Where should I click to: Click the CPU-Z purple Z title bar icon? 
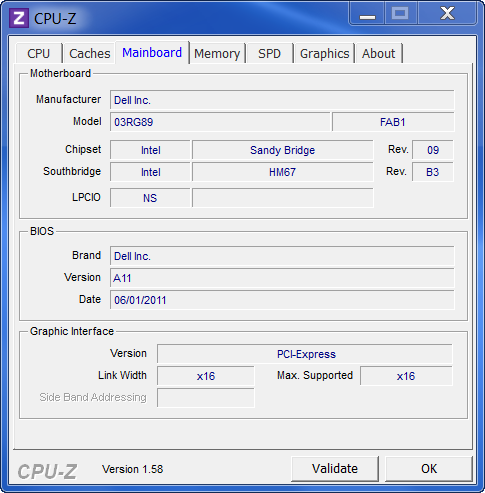19,18
